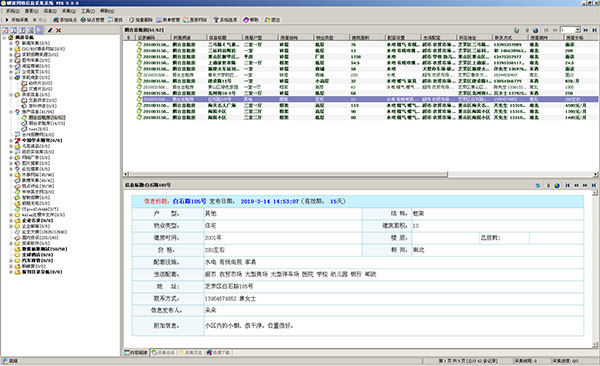Image resolution: width=600 pixels, height=366 pixels.
Task: Click the highlighted fifth icon in the tree panel toolbar
Action: [40, 30]
